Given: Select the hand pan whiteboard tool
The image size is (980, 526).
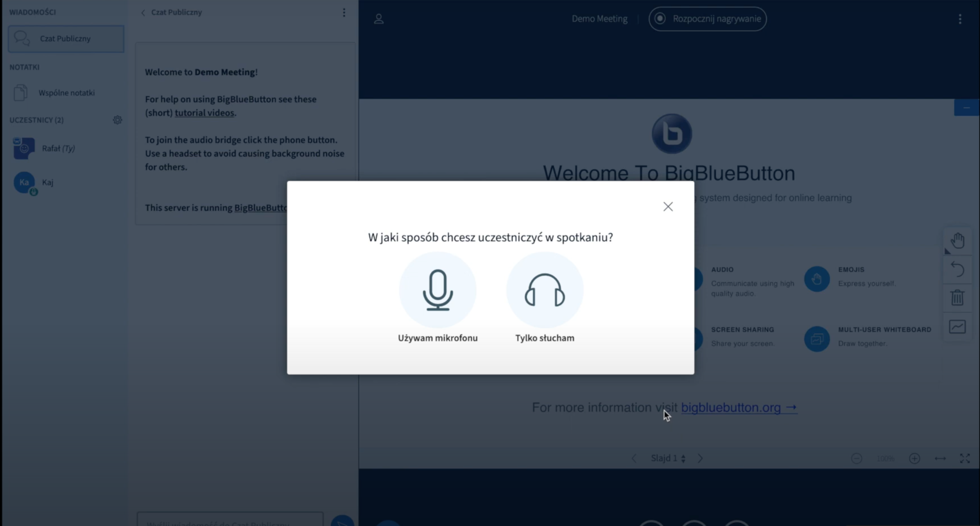Looking at the screenshot, I should [x=957, y=240].
